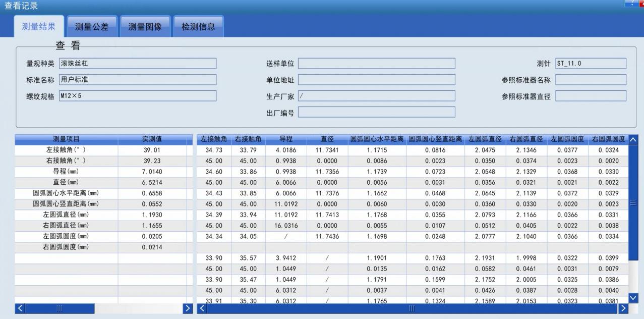644x319 pixels.
Task: Click the 螺纹规格 field with M12×5
Action: 137,96
